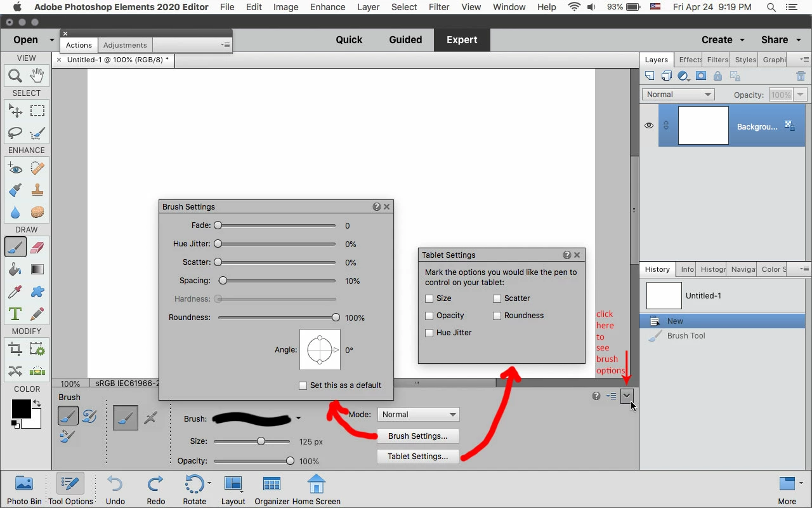Select the Crop tool
Image resolution: width=812 pixels, height=508 pixels.
15,349
